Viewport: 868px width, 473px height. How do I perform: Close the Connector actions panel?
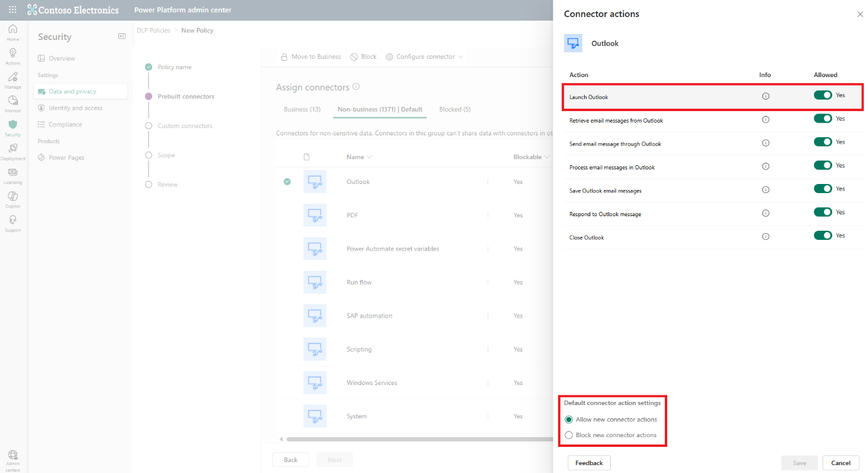pyautogui.click(x=860, y=14)
